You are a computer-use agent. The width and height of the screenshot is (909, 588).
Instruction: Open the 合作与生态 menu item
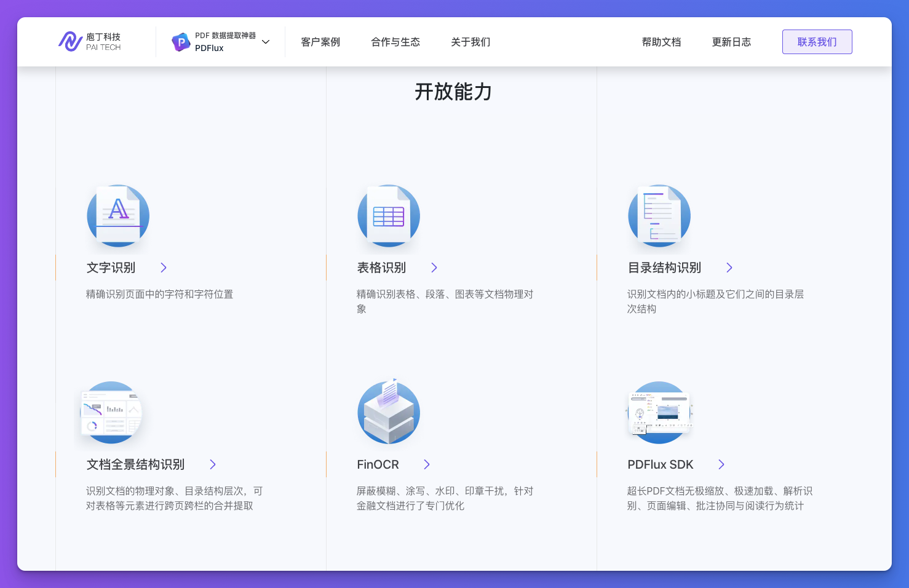[395, 42]
